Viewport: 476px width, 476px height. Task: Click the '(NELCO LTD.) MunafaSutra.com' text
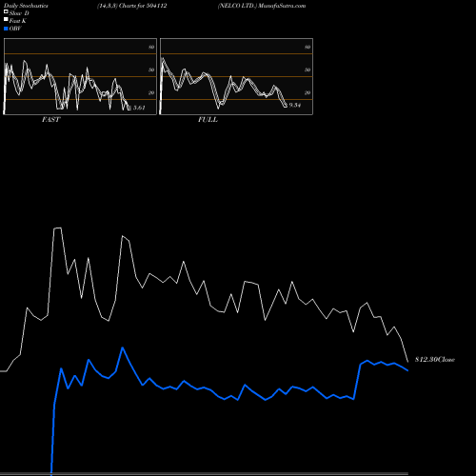pyautogui.click(x=262, y=6)
